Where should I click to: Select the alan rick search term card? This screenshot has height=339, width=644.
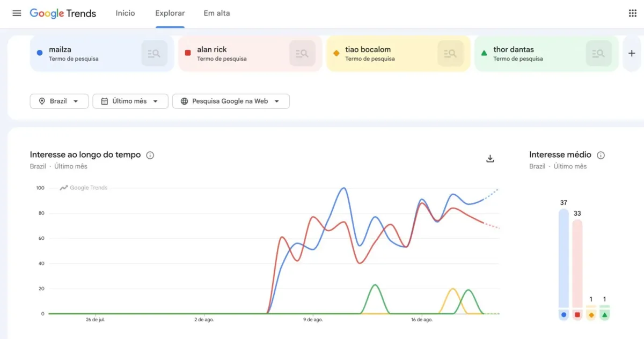250,54
